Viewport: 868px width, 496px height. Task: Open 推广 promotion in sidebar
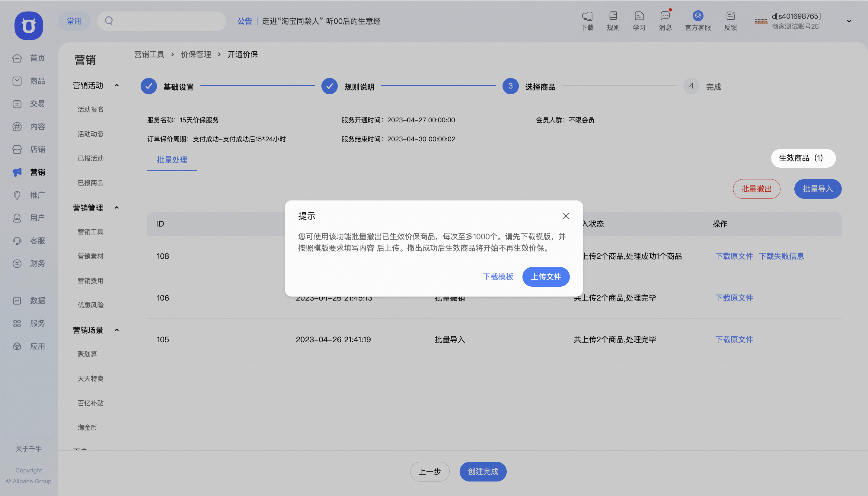point(29,195)
